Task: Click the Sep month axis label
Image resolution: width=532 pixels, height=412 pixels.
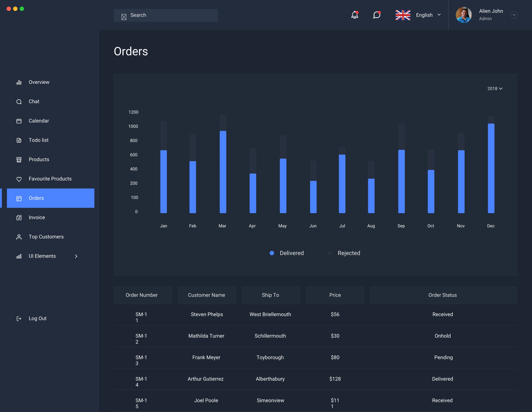Action: [401, 226]
